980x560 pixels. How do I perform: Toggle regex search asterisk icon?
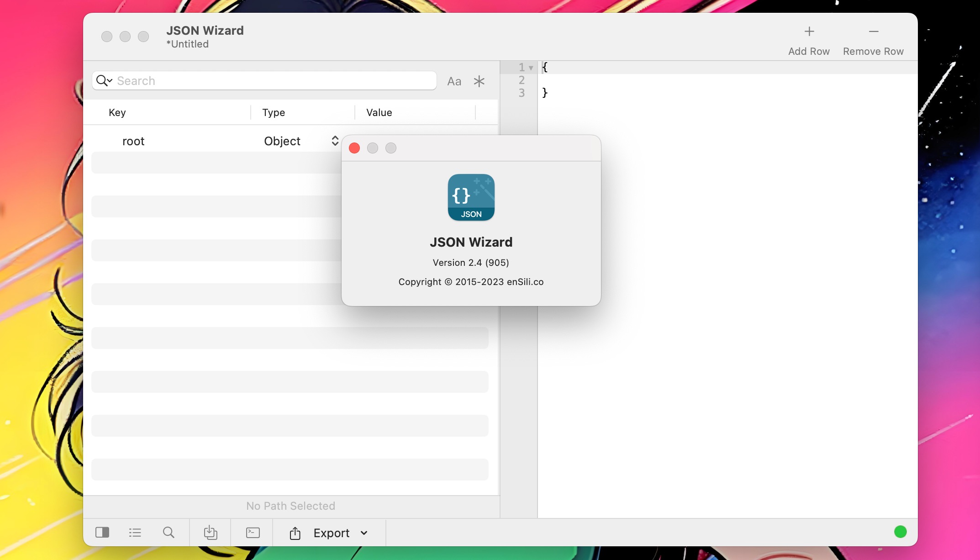[x=479, y=81]
